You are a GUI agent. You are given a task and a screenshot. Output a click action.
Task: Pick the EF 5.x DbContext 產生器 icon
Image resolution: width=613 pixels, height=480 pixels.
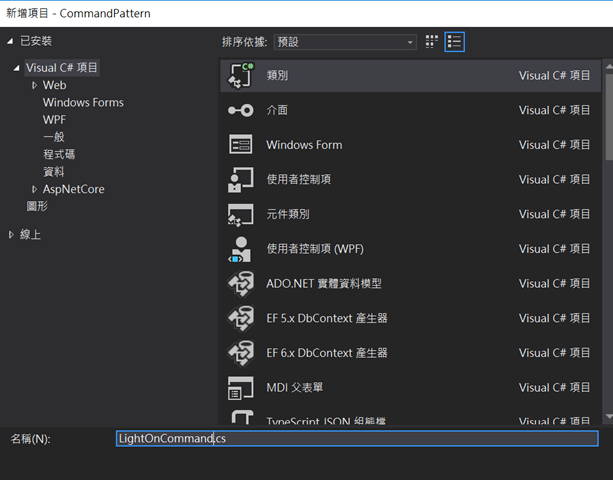[x=240, y=318]
